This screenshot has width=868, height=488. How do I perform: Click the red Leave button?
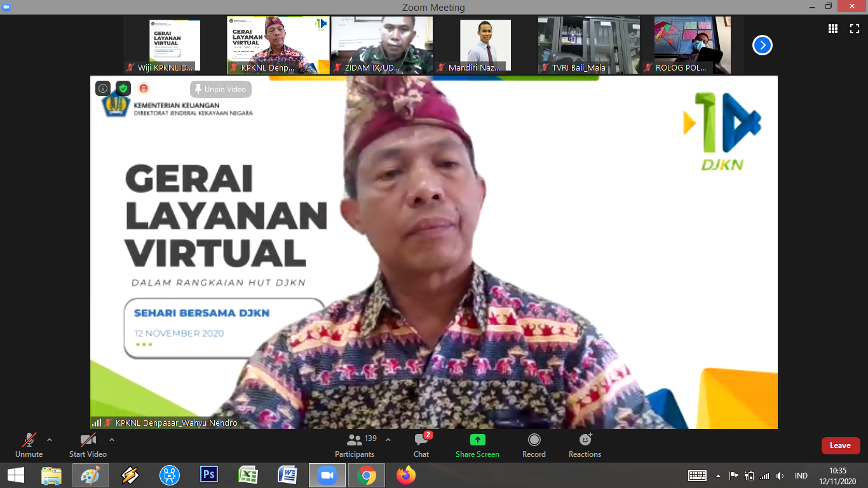click(840, 445)
